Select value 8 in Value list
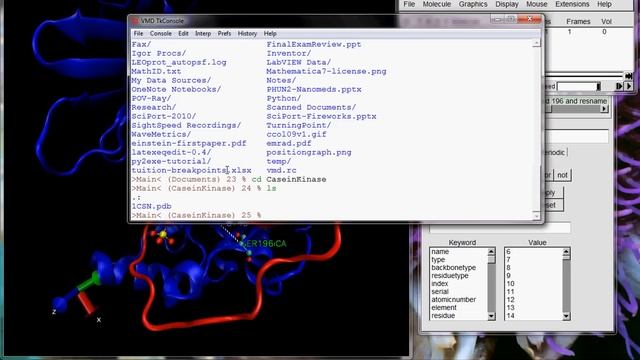 coord(508,268)
